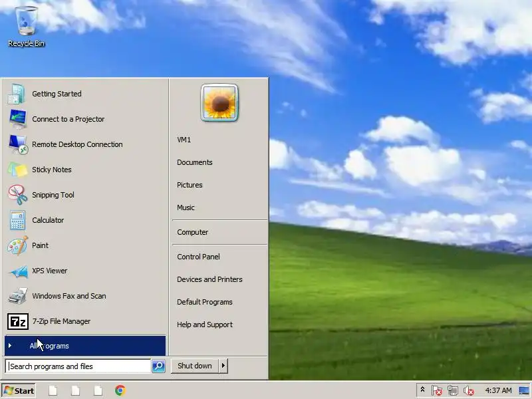This screenshot has width=532, height=399.
Task: Open Documents from Start menu
Action: click(x=195, y=162)
